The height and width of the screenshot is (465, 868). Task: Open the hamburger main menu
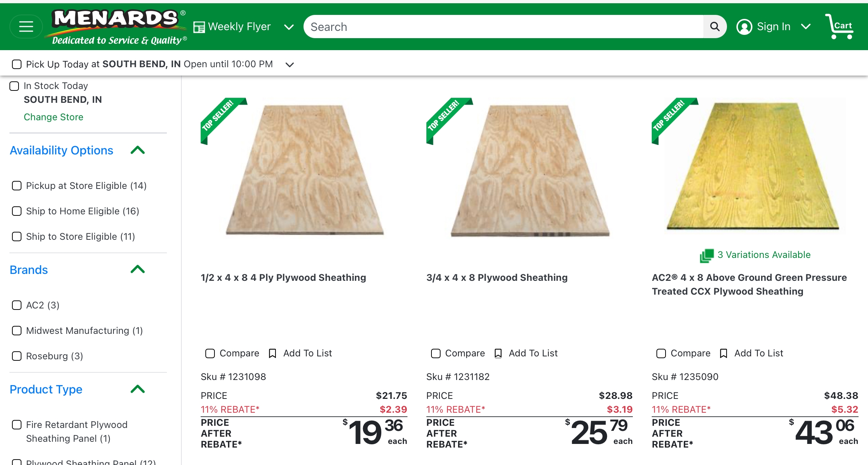coord(26,27)
